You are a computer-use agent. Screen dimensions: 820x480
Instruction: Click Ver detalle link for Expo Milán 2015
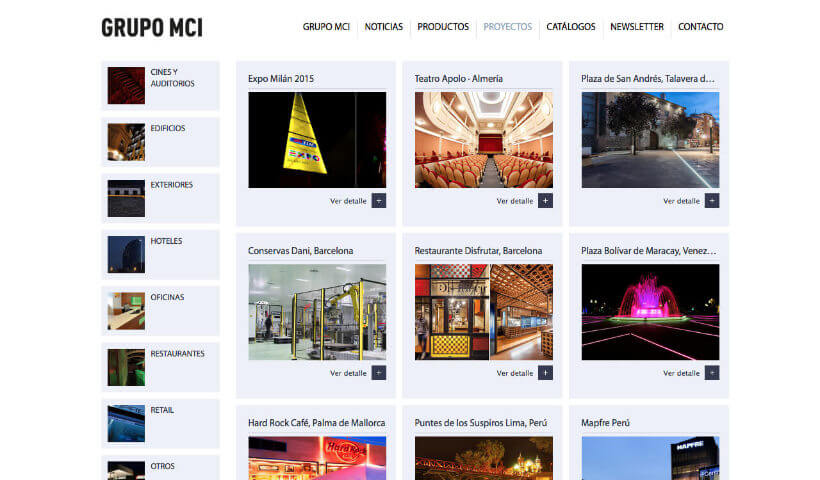tap(348, 201)
